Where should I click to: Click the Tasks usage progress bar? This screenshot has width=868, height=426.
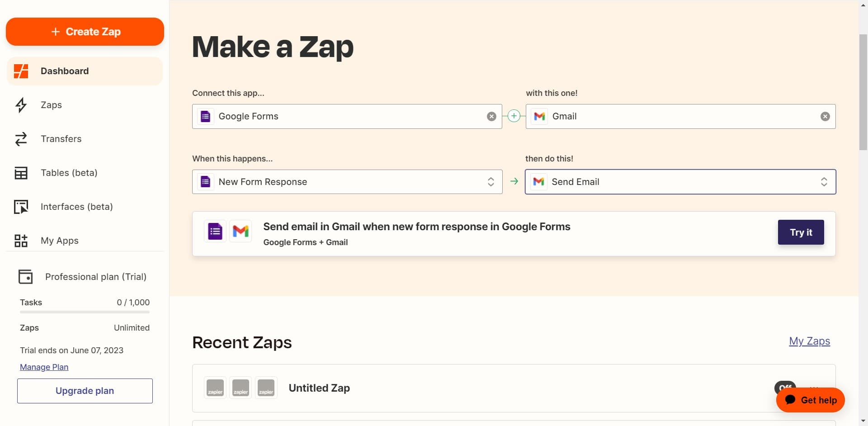(84, 312)
